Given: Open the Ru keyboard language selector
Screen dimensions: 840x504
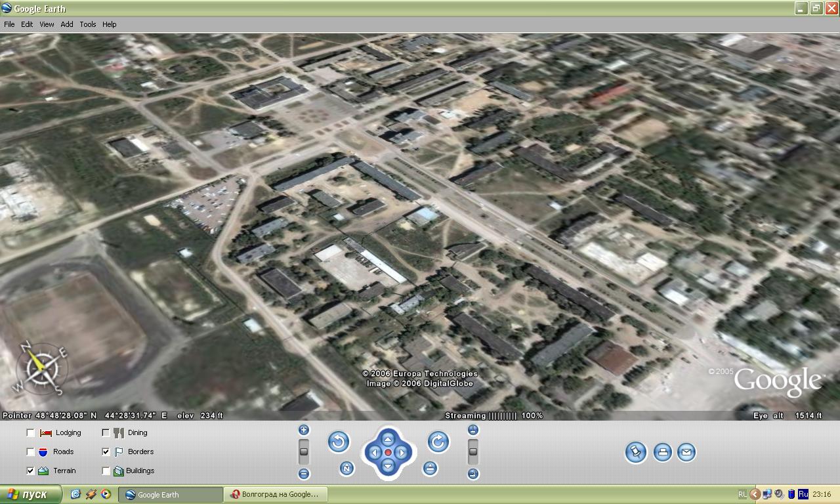Looking at the screenshot, I should 803,494.
